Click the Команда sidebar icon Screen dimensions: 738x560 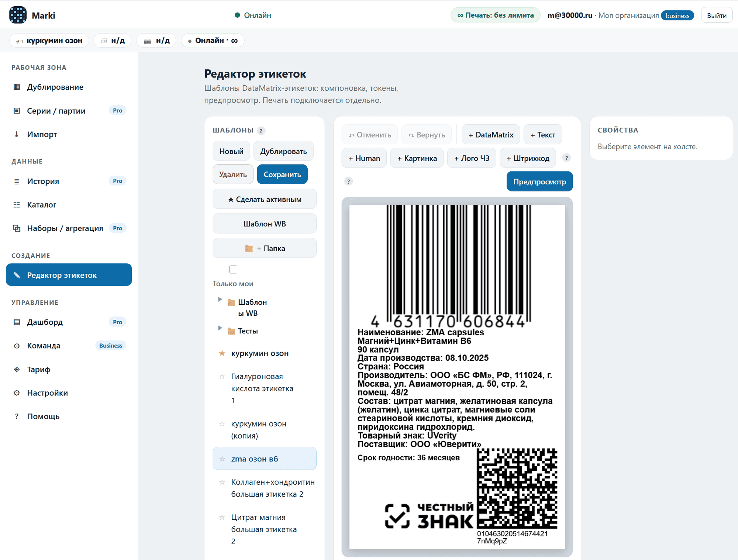(17, 346)
